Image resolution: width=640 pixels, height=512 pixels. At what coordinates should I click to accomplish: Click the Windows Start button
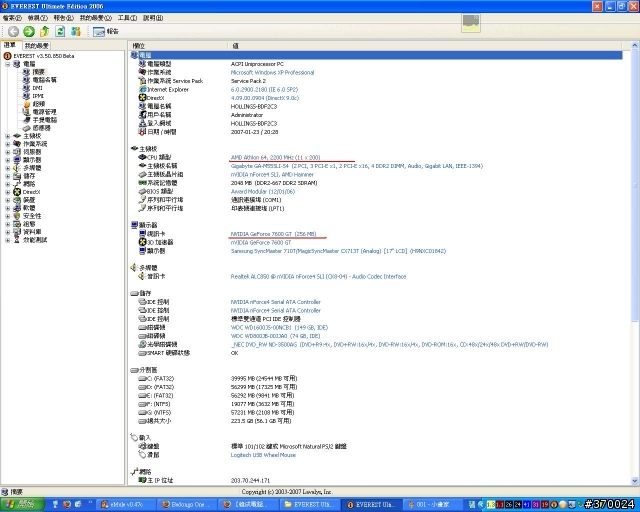[x=22, y=504]
